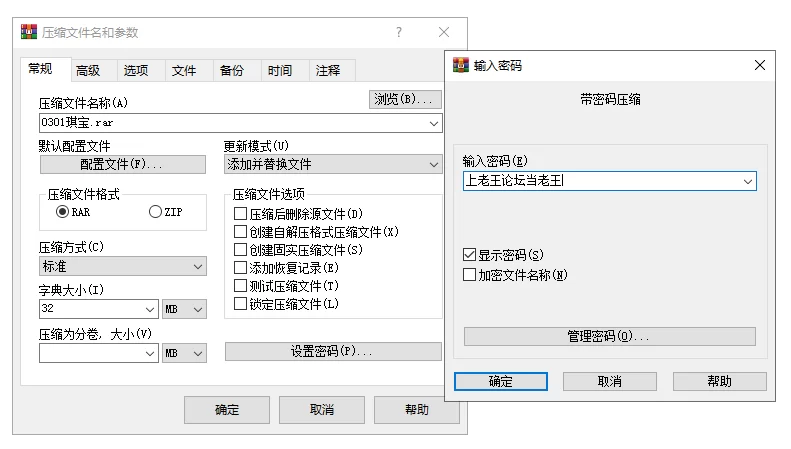
Task: Enable 加密文件名称 checkbox
Action: pyautogui.click(x=470, y=275)
